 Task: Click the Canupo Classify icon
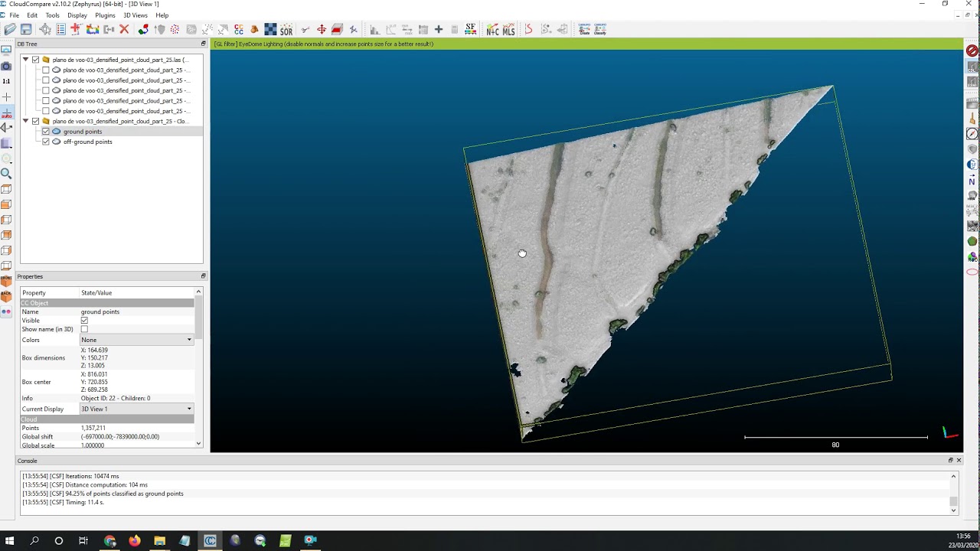[x=600, y=30]
